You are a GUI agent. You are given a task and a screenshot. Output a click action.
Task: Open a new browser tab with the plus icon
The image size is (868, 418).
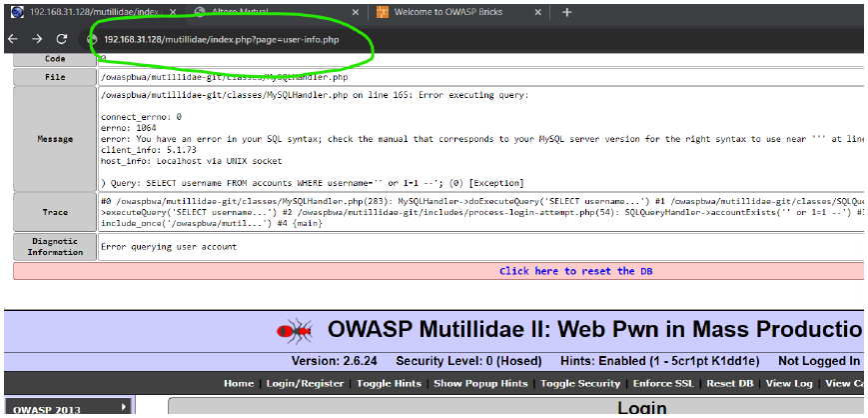coord(566,12)
